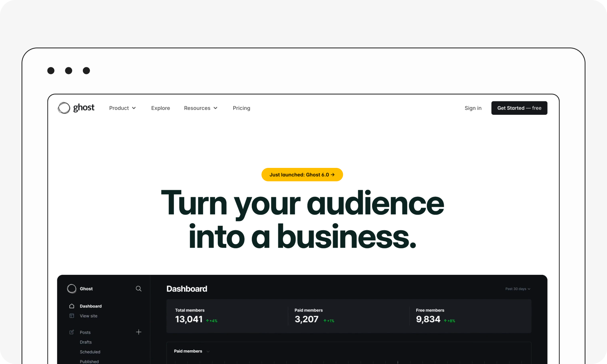Click the Sign in link
607x364 pixels.
(473, 108)
